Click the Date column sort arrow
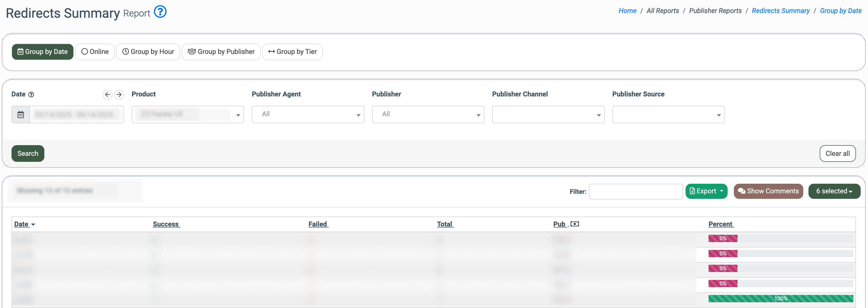 pos(33,225)
